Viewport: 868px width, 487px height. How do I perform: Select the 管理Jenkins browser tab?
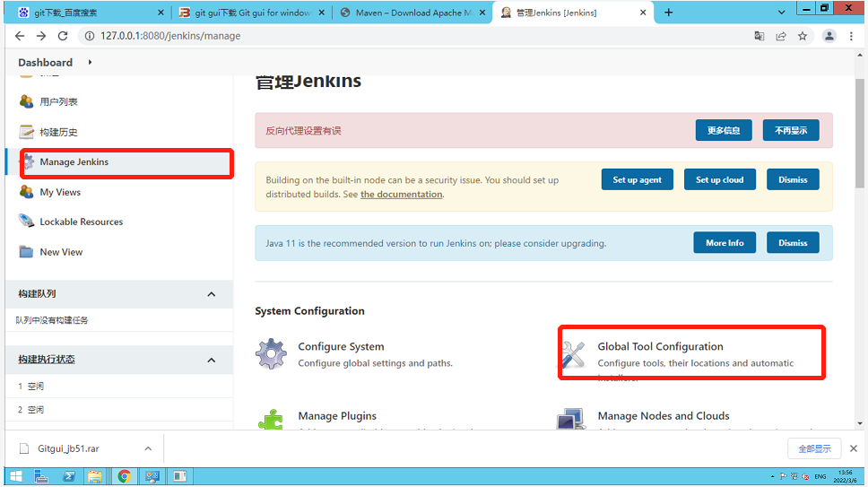click(x=573, y=13)
